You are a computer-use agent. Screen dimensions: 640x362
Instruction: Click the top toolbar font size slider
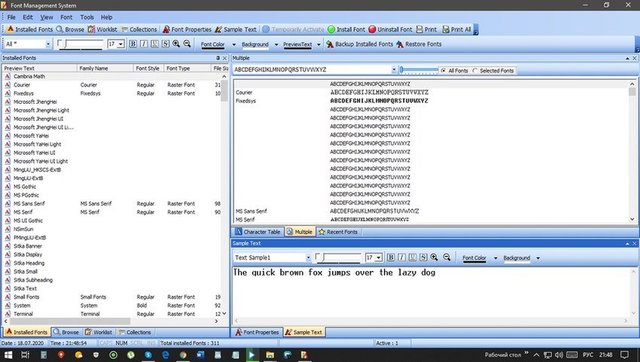[x=84, y=44]
